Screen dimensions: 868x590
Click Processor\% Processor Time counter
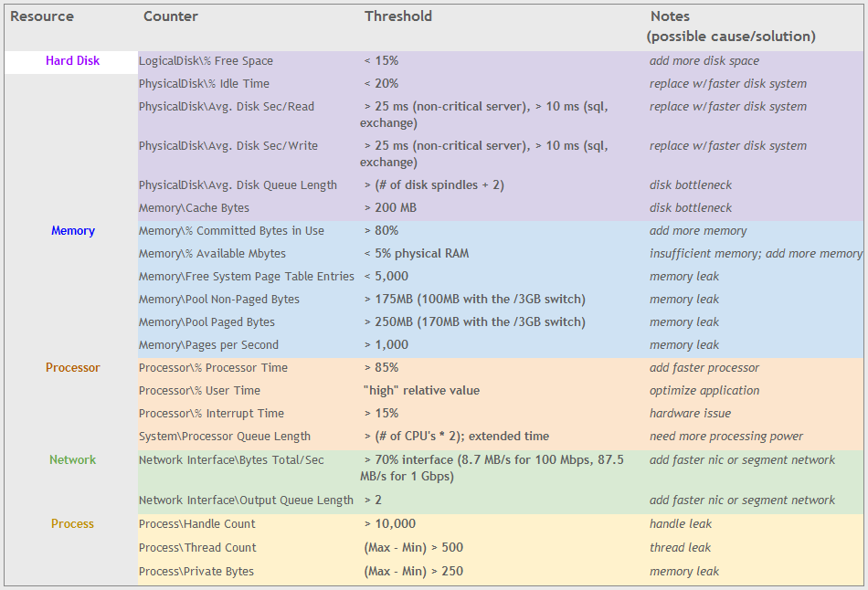[213, 367]
